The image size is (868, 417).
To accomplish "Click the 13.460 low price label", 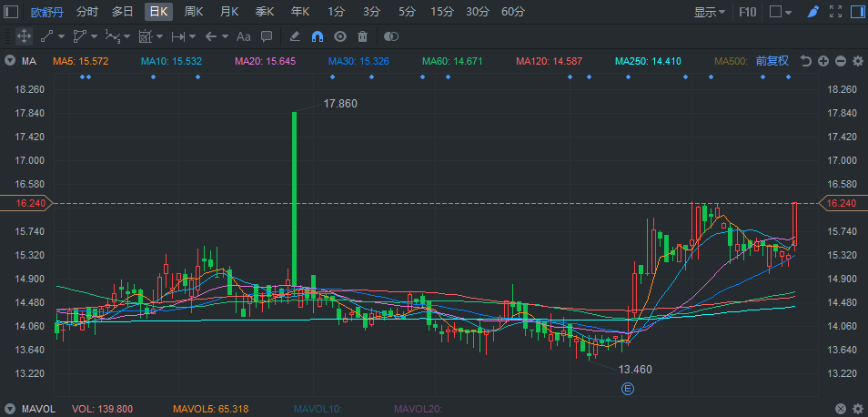I will 635,370.
